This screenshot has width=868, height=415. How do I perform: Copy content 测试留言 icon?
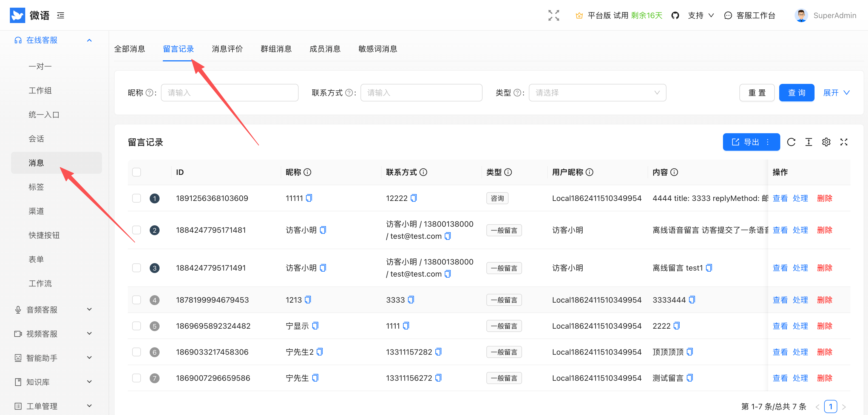pyautogui.click(x=690, y=378)
